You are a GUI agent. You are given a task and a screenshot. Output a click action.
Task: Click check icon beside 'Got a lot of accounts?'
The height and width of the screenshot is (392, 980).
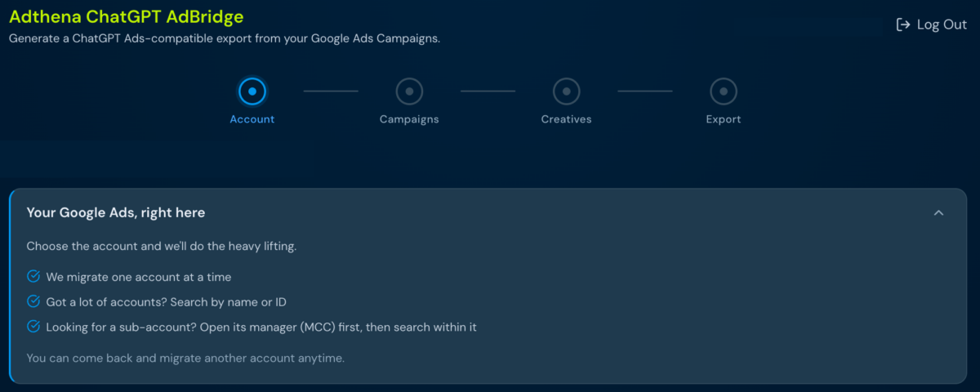[x=33, y=302]
